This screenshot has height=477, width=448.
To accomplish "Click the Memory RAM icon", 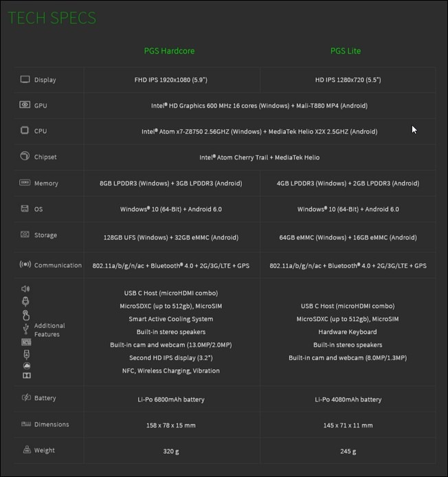I will click(25, 182).
